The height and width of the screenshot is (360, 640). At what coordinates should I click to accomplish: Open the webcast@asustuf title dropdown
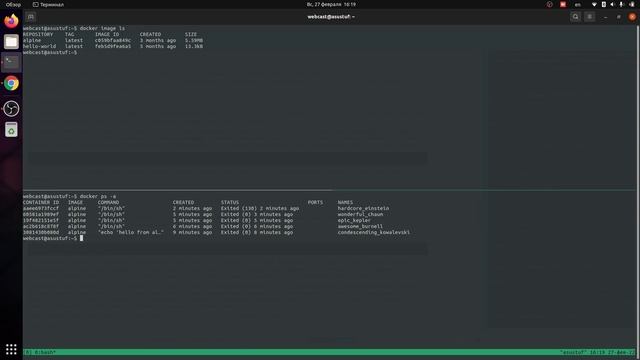(331, 17)
